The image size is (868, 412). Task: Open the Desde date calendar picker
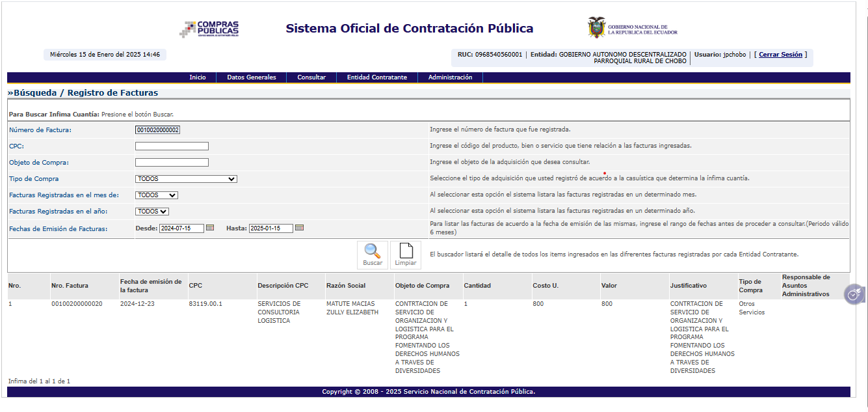(x=210, y=228)
